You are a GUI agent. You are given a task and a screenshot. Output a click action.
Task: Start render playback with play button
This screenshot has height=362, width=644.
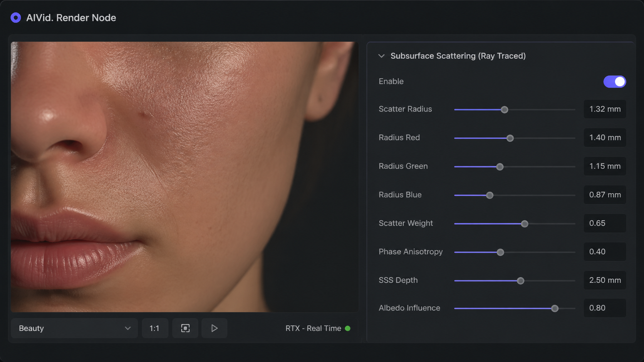coord(214,328)
